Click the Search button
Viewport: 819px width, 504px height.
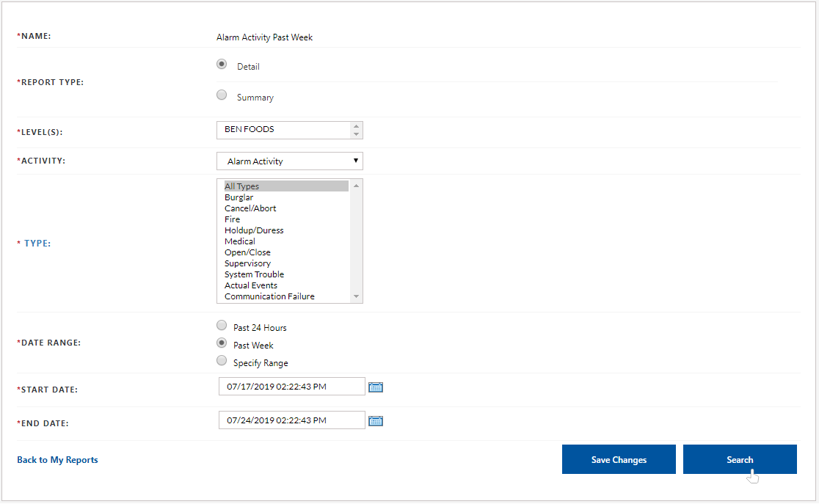click(739, 459)
